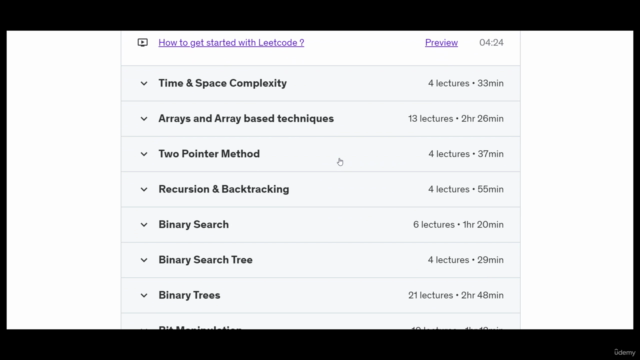Expand chevron for Two Pointer Method
The width and height of the screenshot is (640, 360).
point(144,154)
